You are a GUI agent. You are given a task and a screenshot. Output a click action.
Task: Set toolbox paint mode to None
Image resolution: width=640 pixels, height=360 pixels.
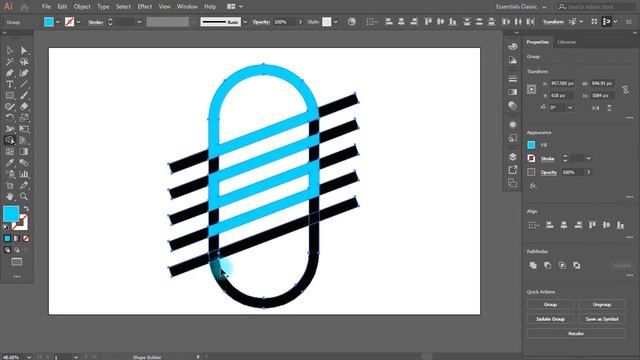pyautogui.click(x=26, y=238)
